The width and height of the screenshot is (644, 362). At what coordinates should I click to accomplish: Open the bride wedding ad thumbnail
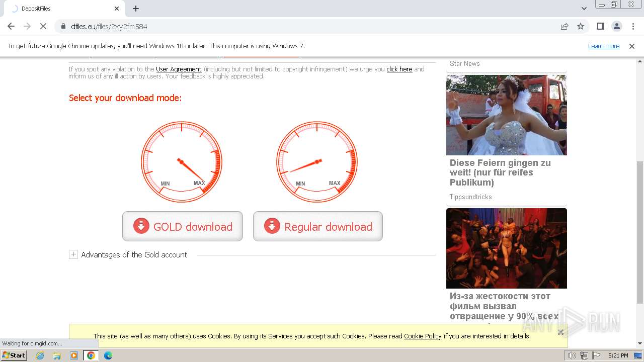507,115
